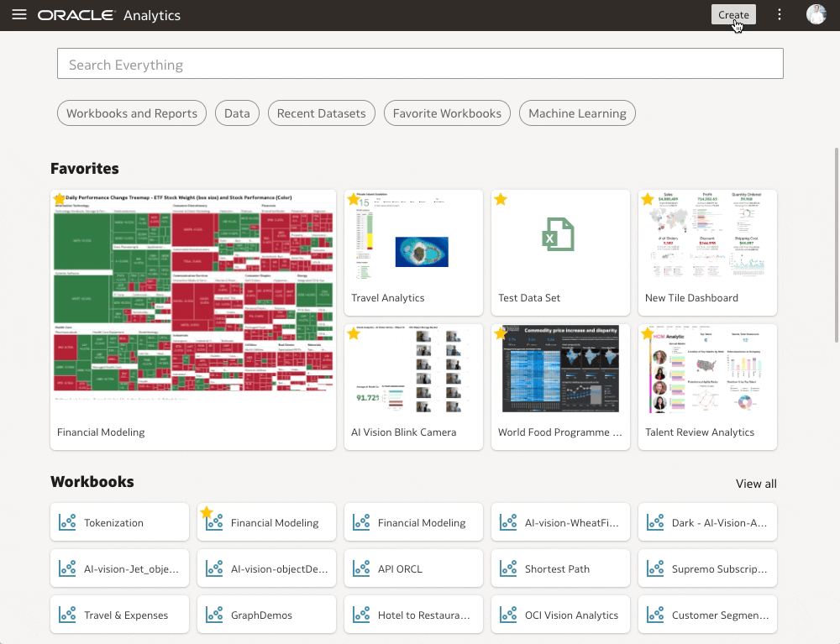Open the Tokenization workbook name
The height and width of the screenshot is (644, 840).
[x=113, y=522]
